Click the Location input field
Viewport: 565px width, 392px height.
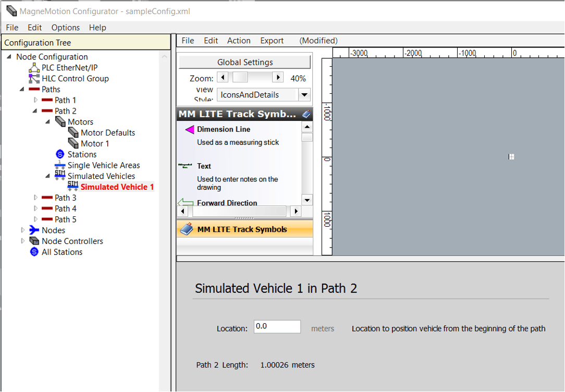click(x=277, y=327)
